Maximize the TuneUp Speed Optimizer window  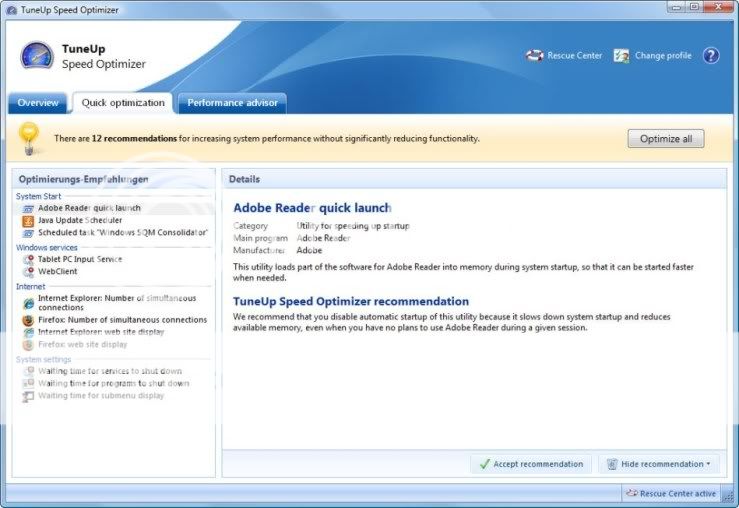point(694,7)
